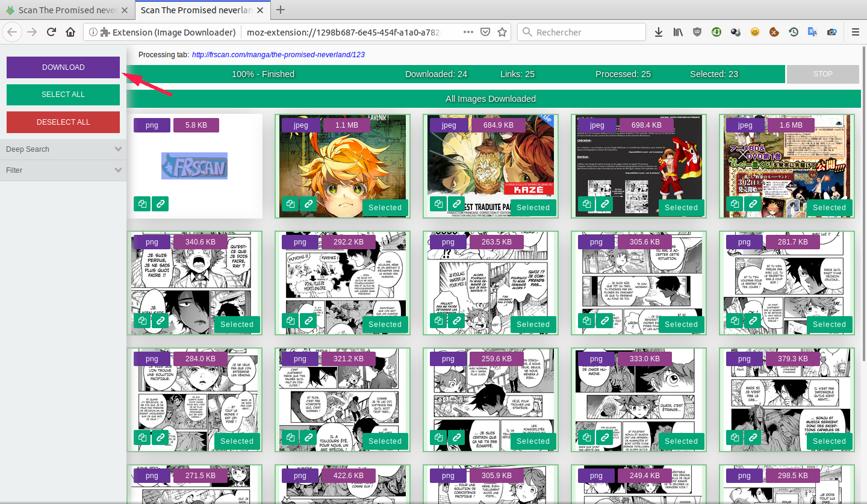Select the FRSCAN logo thumbnail
Screen dimensions: 867x504
194,166
